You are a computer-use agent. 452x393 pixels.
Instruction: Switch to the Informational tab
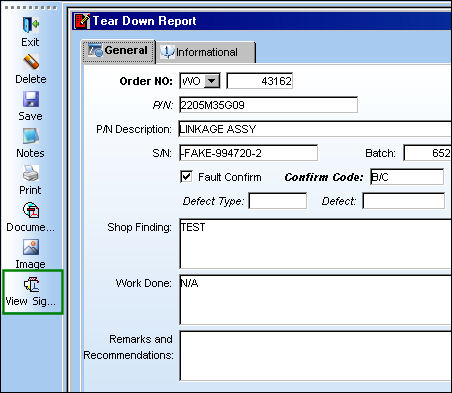(x=205, y=52)
